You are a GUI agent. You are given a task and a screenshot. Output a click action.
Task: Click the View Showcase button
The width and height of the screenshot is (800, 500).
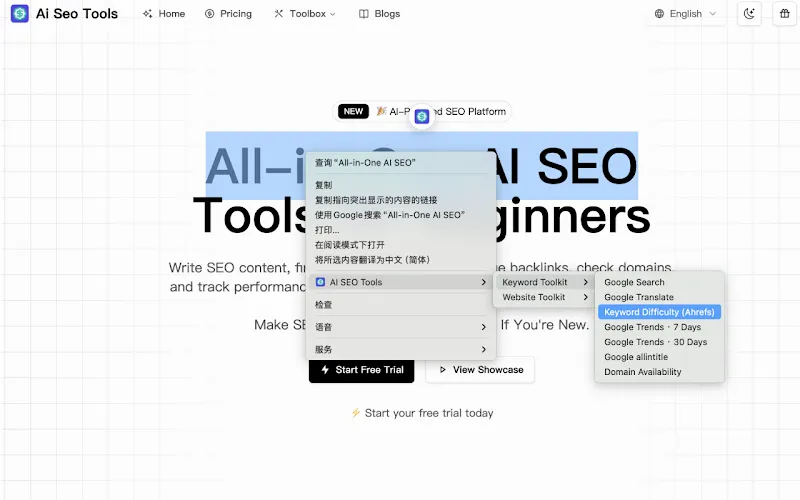480,370
